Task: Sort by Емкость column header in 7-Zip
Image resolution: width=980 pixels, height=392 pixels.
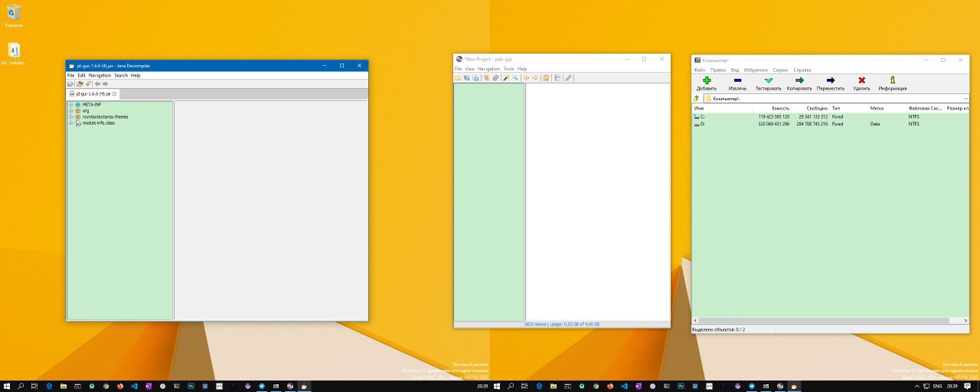Action: click(773, 108)
